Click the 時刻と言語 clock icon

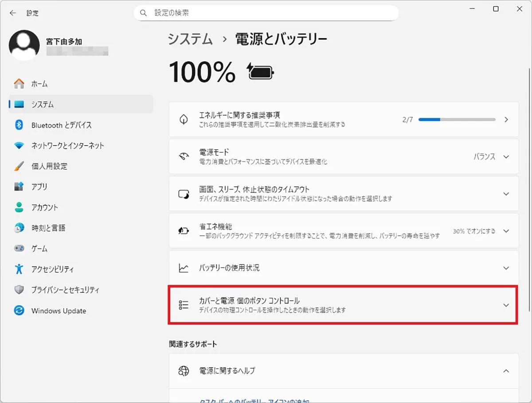coord(19,228)
